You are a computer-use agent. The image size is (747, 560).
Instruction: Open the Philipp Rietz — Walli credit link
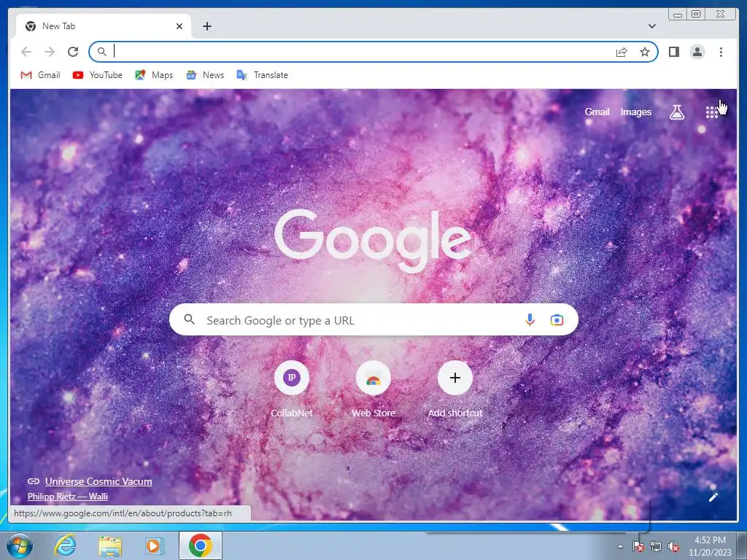tap(68, 496)
